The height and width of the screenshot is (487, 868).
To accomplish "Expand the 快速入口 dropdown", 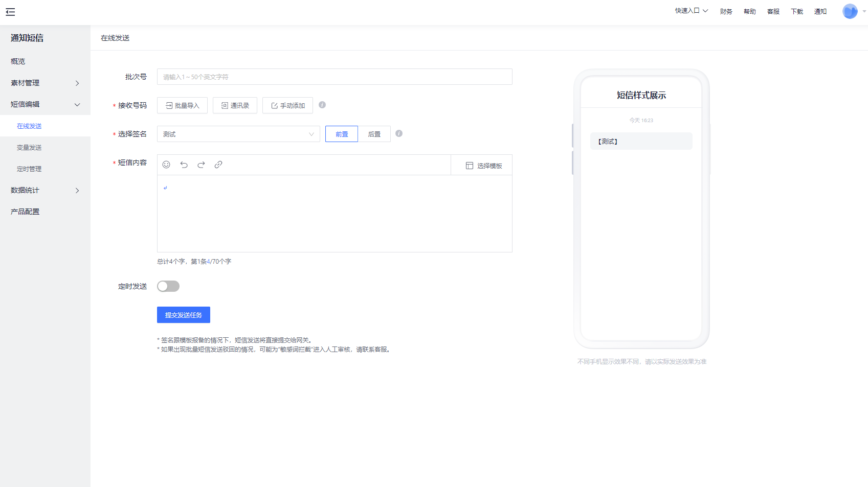I will pyautogui.click(x=691, y=11).
